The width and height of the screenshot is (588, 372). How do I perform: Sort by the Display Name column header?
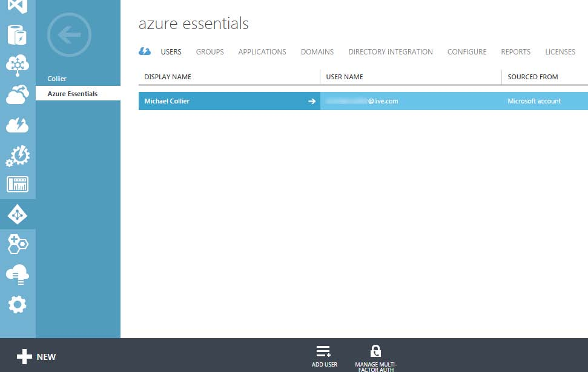click(x=168, y=77)
